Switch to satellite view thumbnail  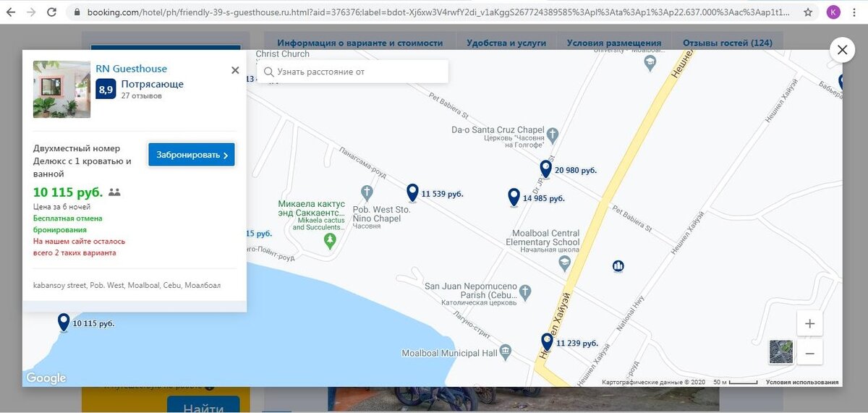point(780,352)
